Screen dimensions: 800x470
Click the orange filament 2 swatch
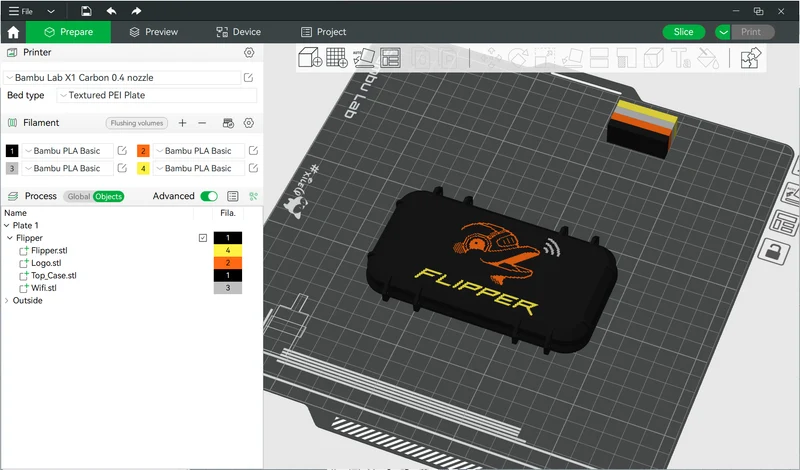[x=143, y=151]
